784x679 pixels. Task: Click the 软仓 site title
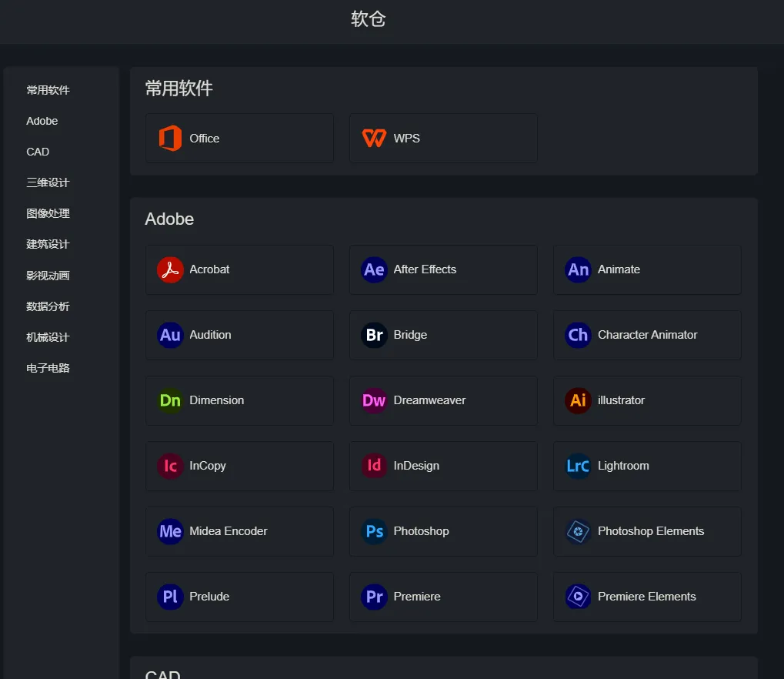(x=368, y=19)
